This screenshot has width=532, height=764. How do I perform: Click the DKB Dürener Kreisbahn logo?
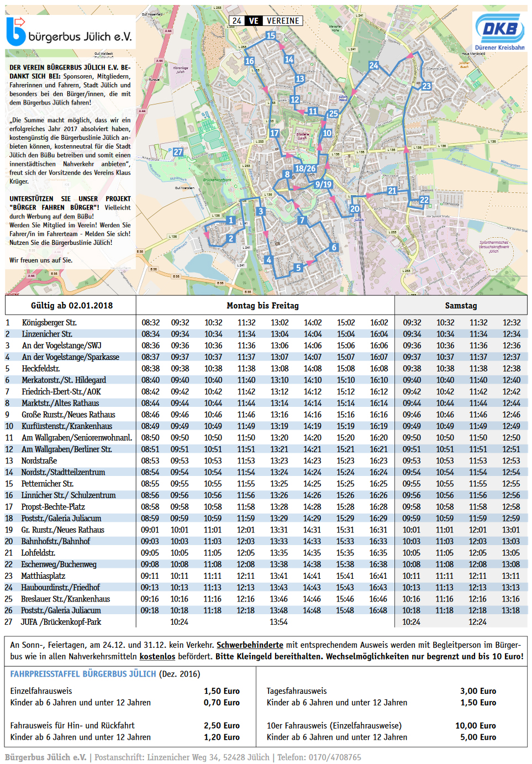pos(500,32)
